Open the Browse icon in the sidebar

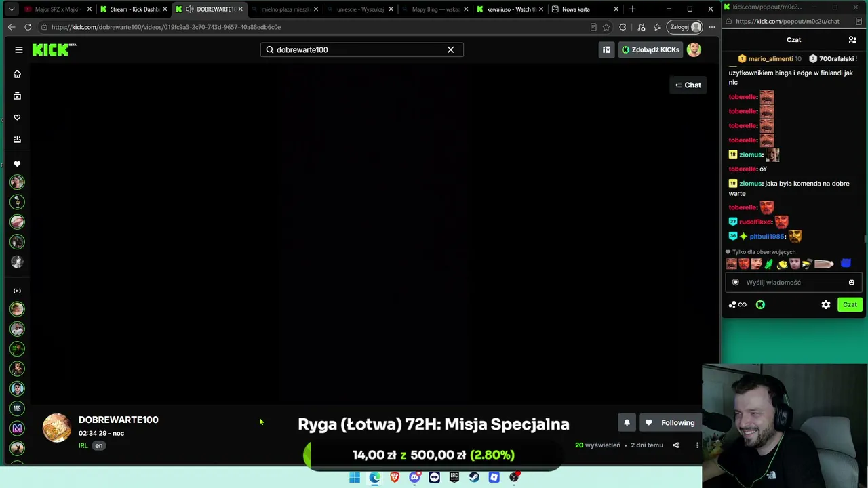[x=17, y=96]
